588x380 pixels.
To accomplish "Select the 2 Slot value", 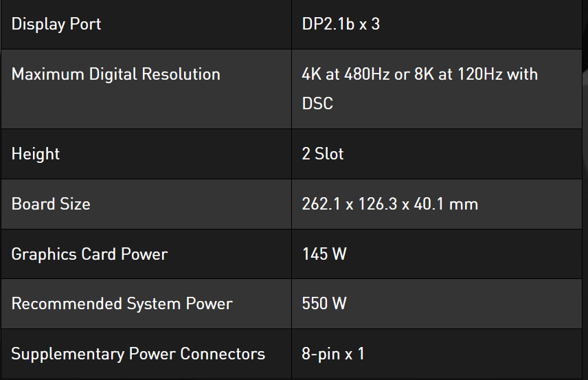I will point(323,154).
